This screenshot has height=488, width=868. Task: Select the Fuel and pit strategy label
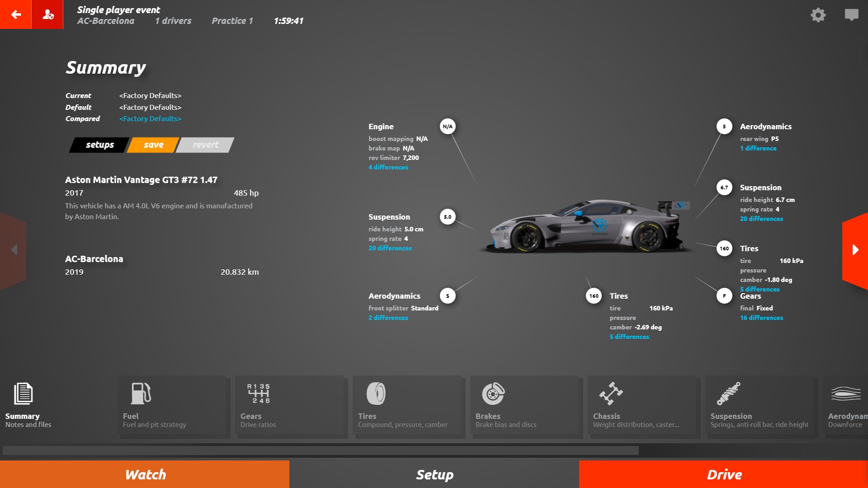click(155, 425)
